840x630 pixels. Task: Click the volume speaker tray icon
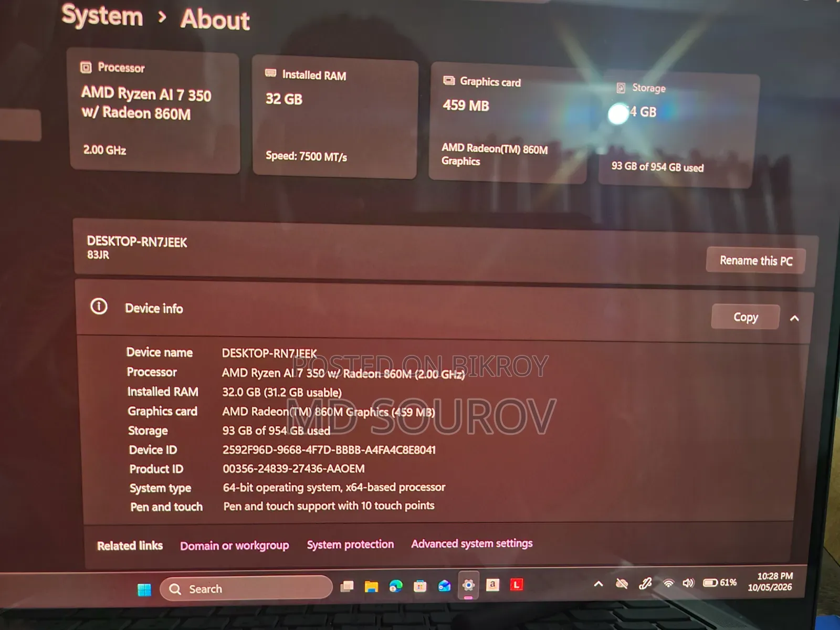click(688, 583)
